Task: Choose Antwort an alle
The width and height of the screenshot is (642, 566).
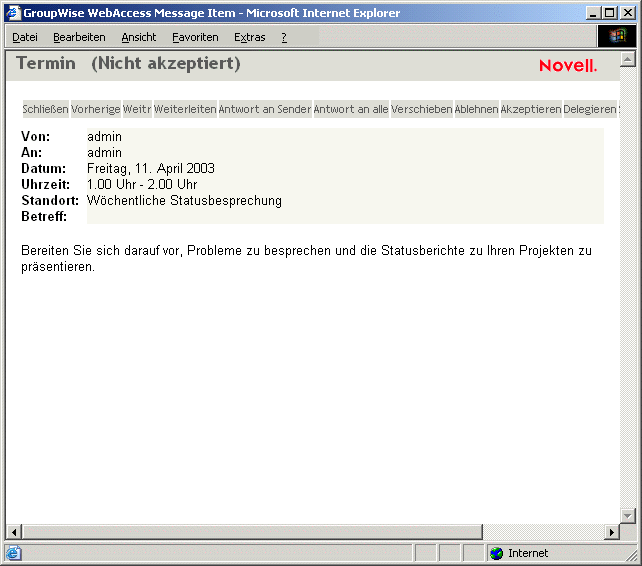Action: tap(351, 109)
